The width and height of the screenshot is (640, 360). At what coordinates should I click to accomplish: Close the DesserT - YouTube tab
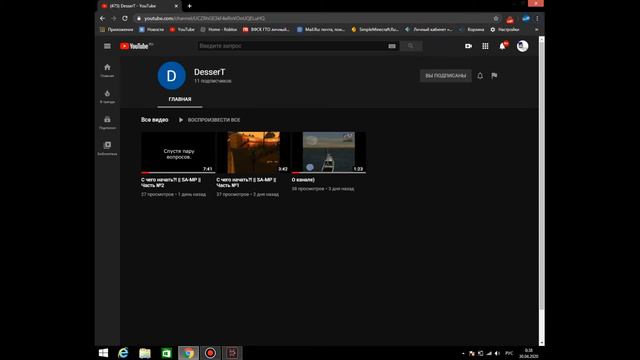176,6
